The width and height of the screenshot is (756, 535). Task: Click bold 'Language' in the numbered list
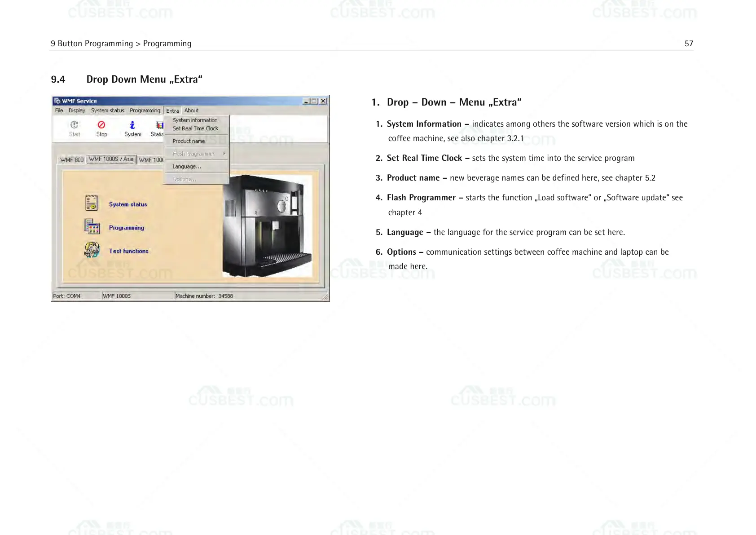[405, 232]
